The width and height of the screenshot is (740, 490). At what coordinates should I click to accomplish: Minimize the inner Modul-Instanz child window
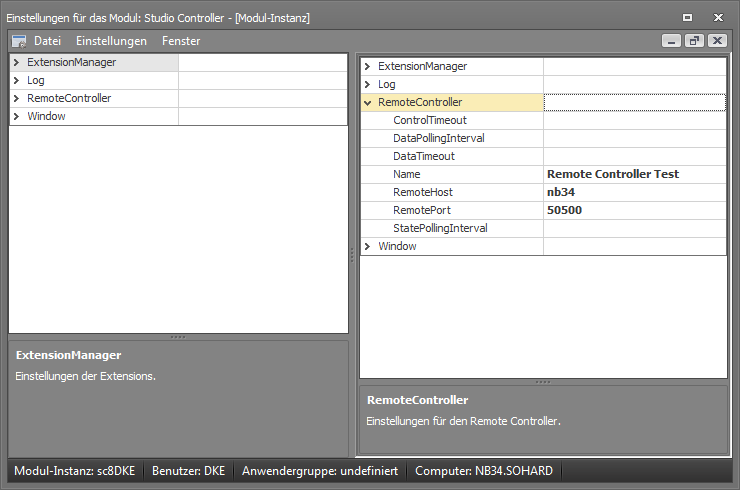[x=671, y=41]
